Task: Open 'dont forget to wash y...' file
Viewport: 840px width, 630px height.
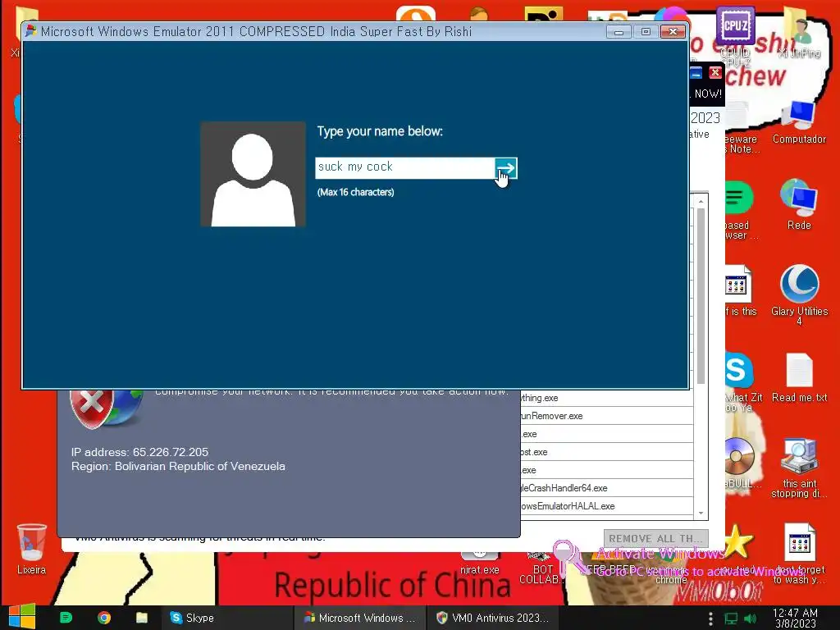Action: point(799,554)
